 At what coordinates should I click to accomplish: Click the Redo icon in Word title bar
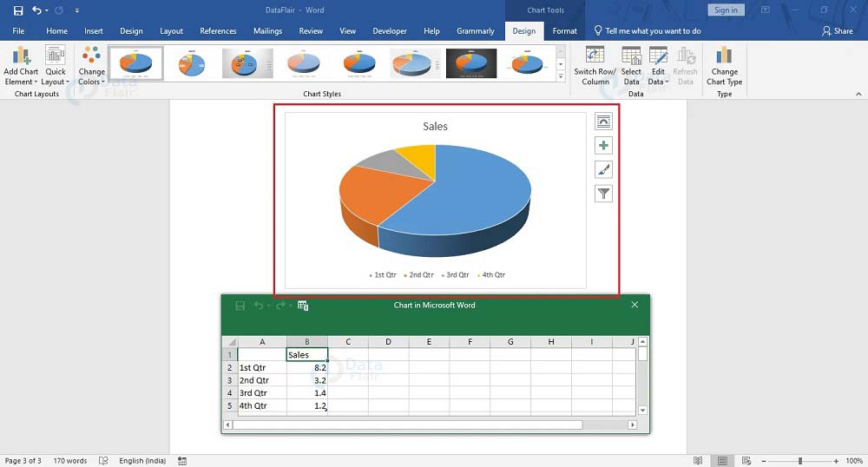pos(59,10)
